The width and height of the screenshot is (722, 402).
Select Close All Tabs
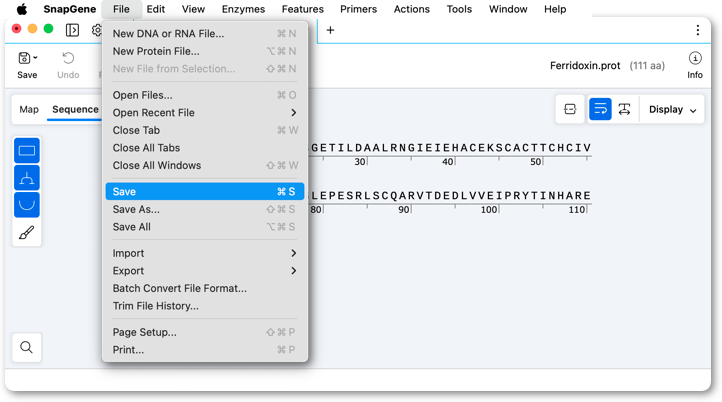point(204,147)
